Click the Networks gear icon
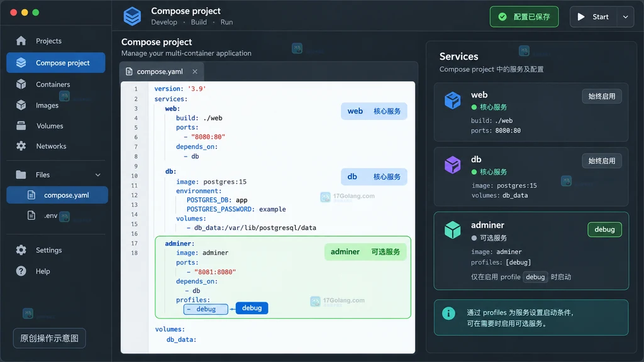Viewport: 644px width, 362px height. pos(21,146)
